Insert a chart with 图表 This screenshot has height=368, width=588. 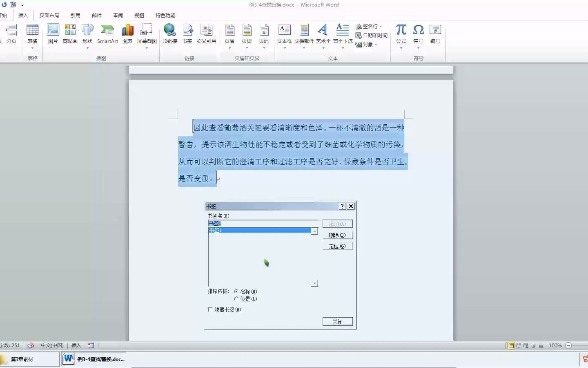[x=128, y=34]
